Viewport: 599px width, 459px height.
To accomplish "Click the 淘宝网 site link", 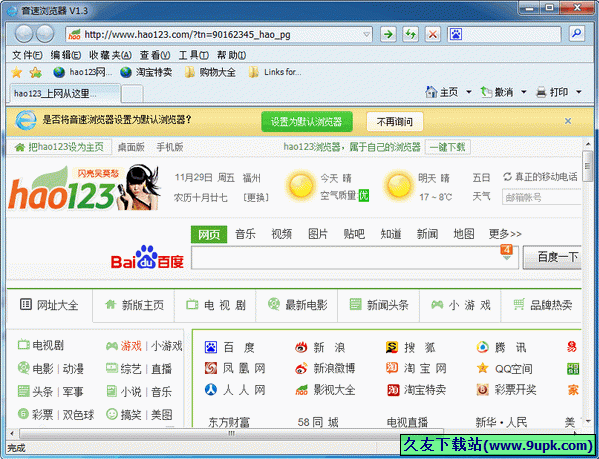I will 416,368.
